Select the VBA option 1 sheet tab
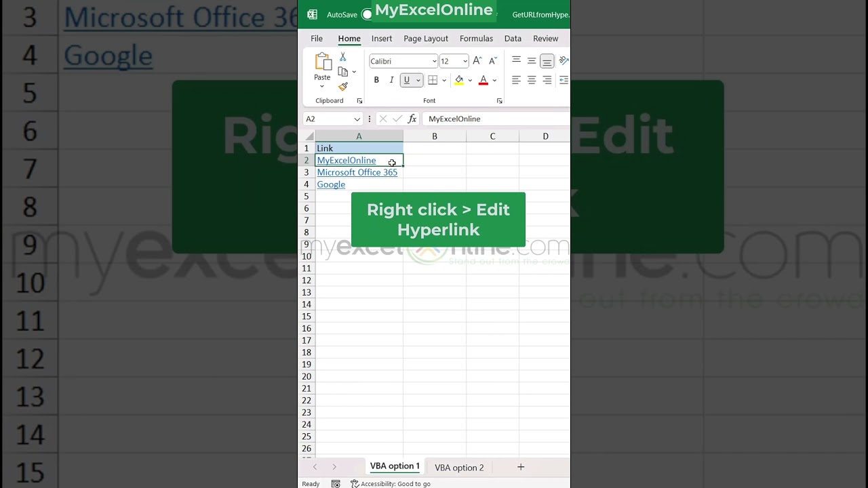This screenshot has width=868, height=488. coord(395,466)
